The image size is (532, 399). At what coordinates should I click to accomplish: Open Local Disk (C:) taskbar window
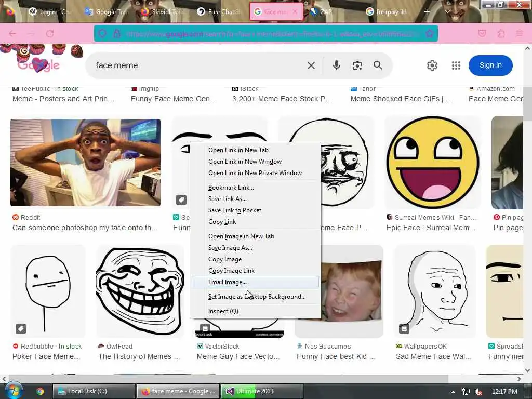pyautogui.click(x=94, y=391)
